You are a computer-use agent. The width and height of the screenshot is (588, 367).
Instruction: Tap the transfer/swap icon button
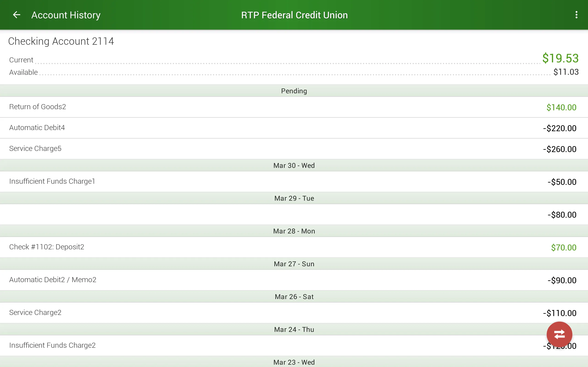(x=560, y=334)
